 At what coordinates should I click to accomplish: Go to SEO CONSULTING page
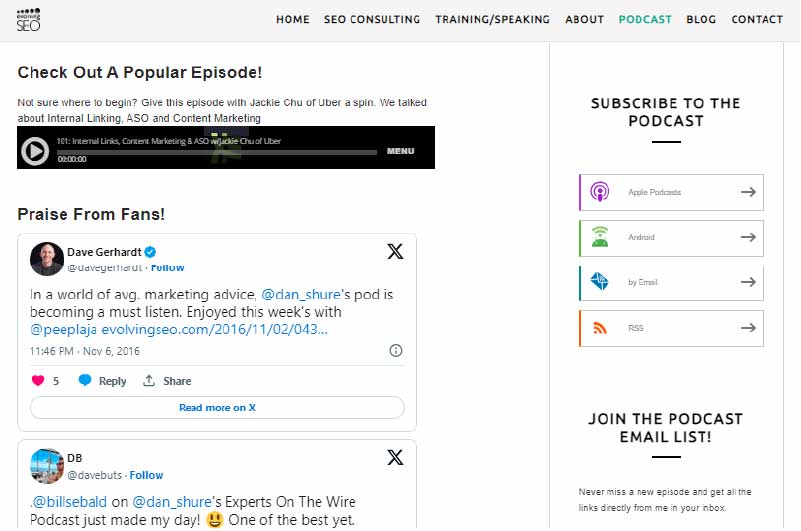[372, 19]
